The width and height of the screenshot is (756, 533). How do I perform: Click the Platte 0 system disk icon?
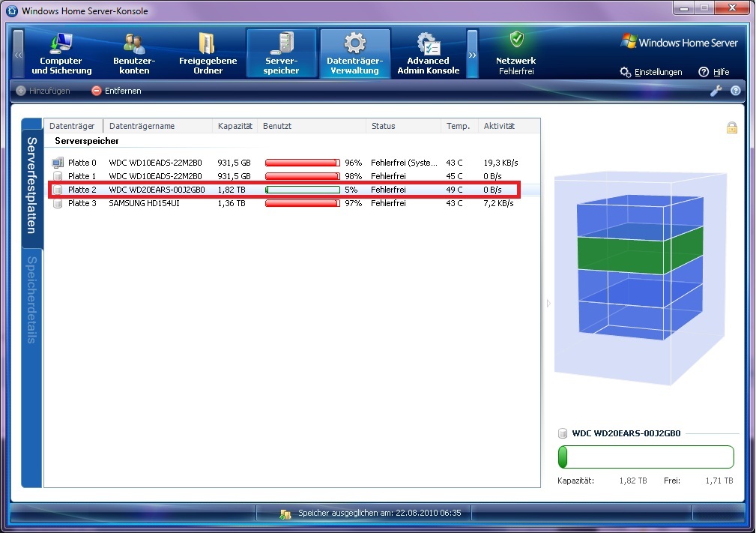tap(58, 163)
